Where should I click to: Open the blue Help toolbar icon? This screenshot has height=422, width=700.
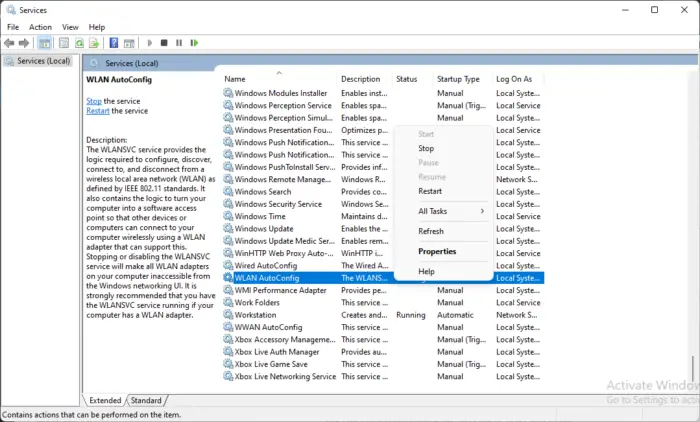coord(114,43)
